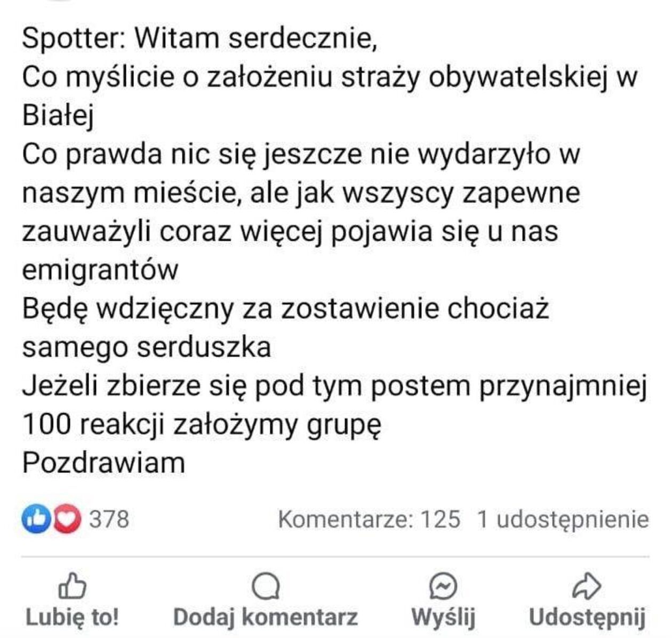Click the thumbs-up Like icon
This screenshot has width=672, height=638.
point(72,587)
